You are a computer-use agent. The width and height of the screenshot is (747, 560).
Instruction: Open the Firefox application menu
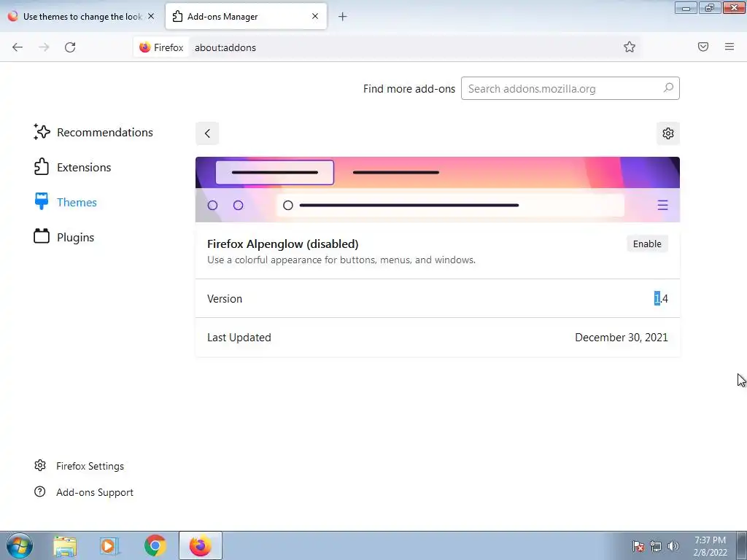729,47
